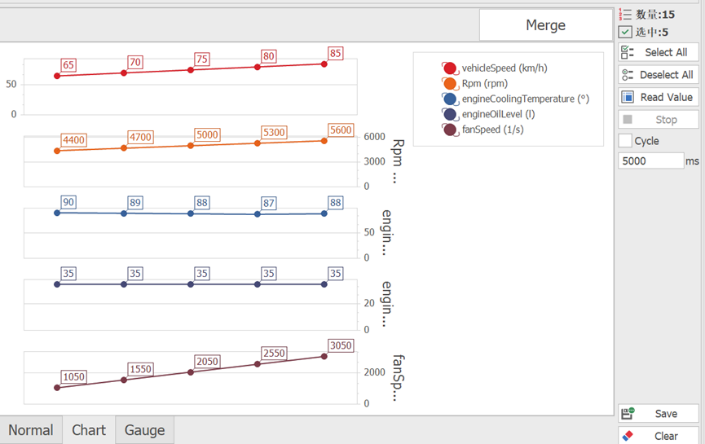Toggle vehicleSpeed legend marker
705x444 pixels.
(x=450, y=68)
